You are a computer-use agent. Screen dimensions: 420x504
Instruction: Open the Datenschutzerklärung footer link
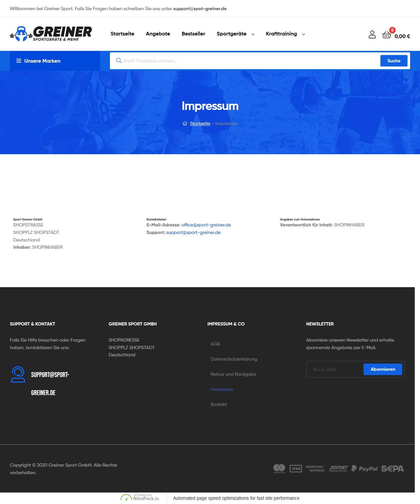coord(234,359)
